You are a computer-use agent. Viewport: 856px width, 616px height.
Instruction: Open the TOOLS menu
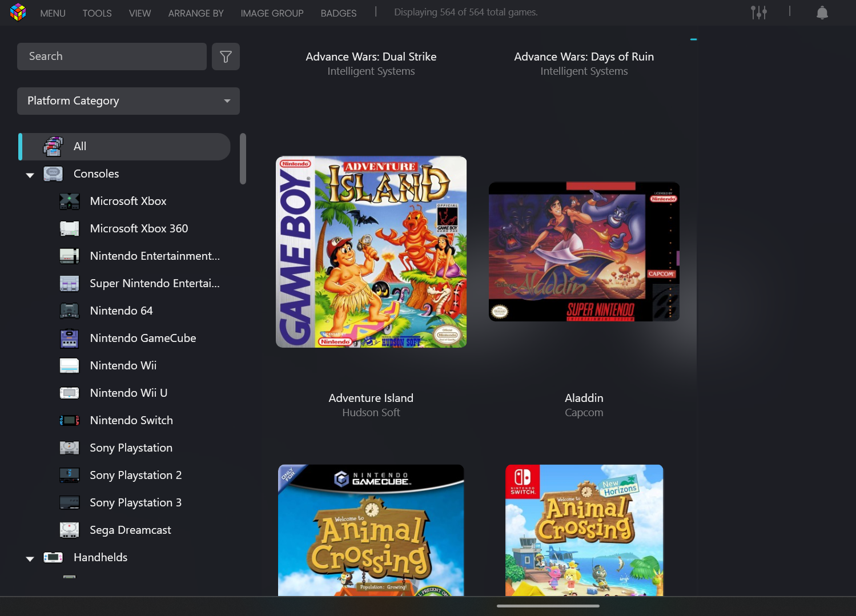(x=97, y=13)
